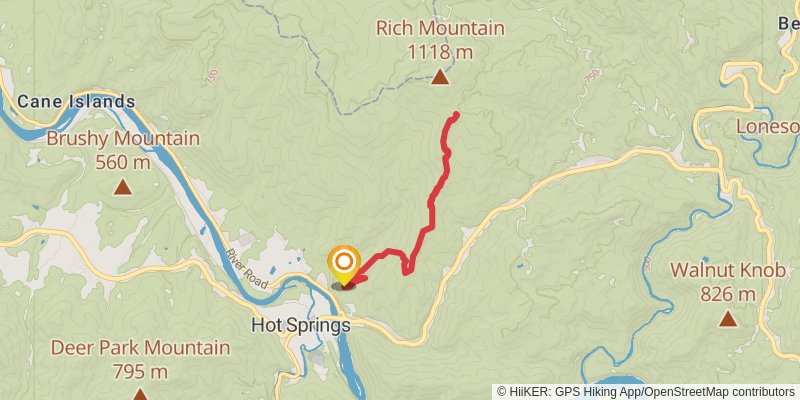The width and height of the screenshot is (800, 400).
Task: Select the Cane Islands place label
Action: point(76,101)
